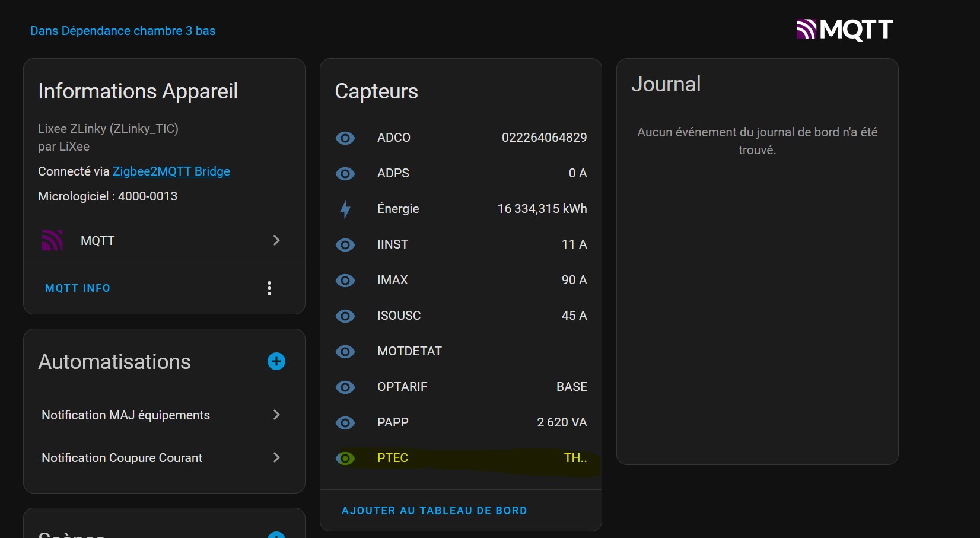Open Notification Coupure Courant chevron

point(276,457)
